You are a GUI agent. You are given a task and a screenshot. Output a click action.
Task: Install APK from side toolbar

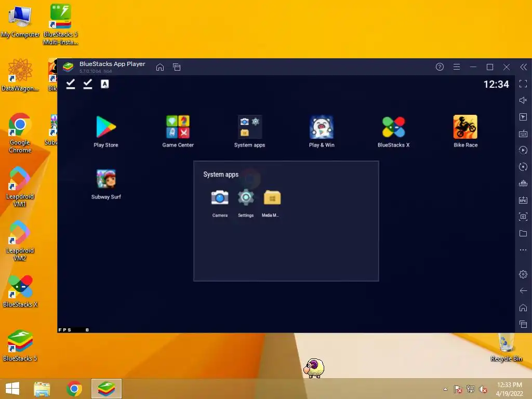click(523, 200)
